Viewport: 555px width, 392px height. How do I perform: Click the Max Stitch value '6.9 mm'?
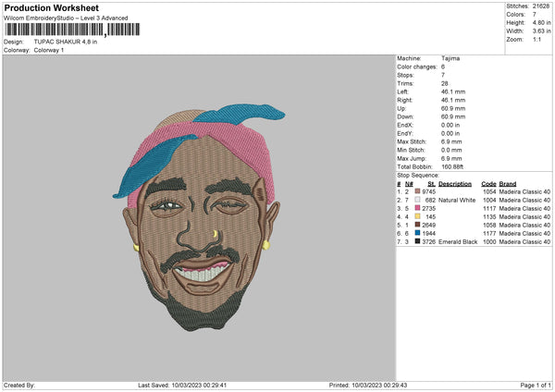click(451, 141)
